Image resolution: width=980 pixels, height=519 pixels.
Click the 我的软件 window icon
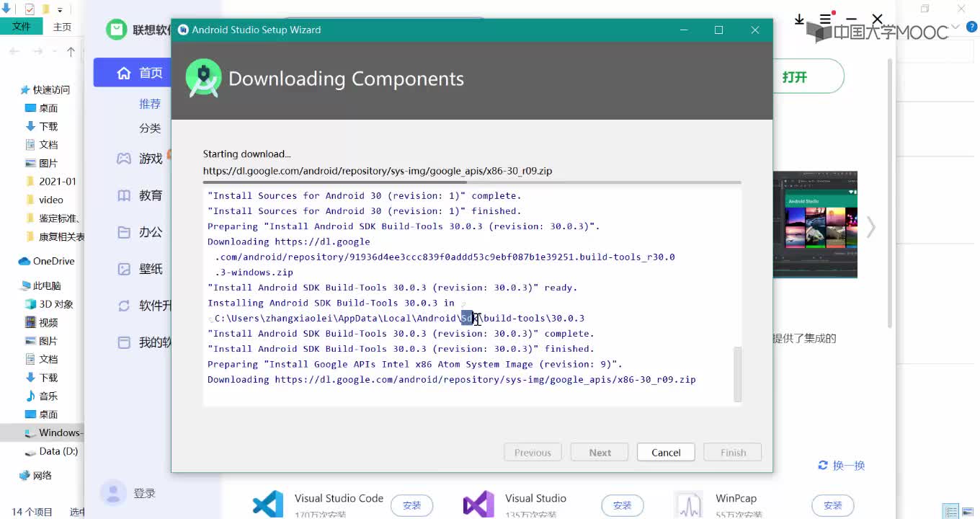124,342
